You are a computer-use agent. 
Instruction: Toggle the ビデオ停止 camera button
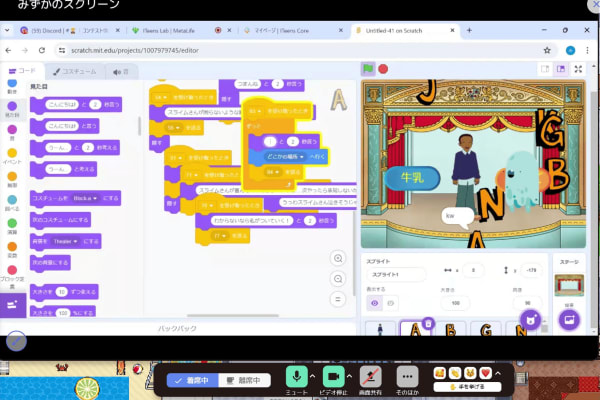pyautogui.click(x=333, y=377)
